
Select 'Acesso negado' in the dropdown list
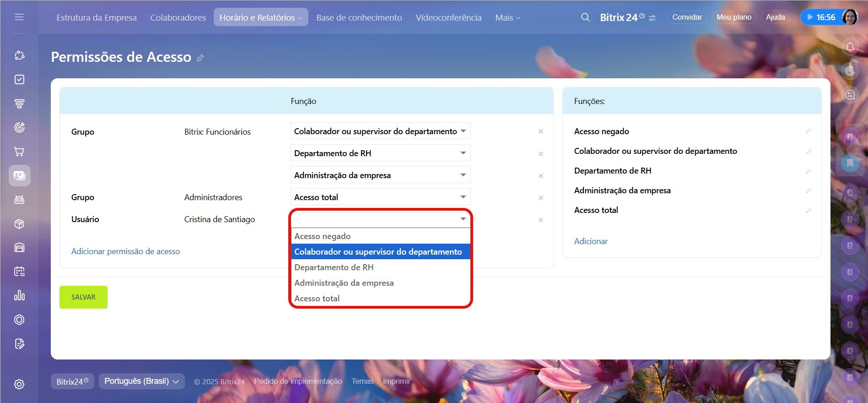(x=323, y=236)
